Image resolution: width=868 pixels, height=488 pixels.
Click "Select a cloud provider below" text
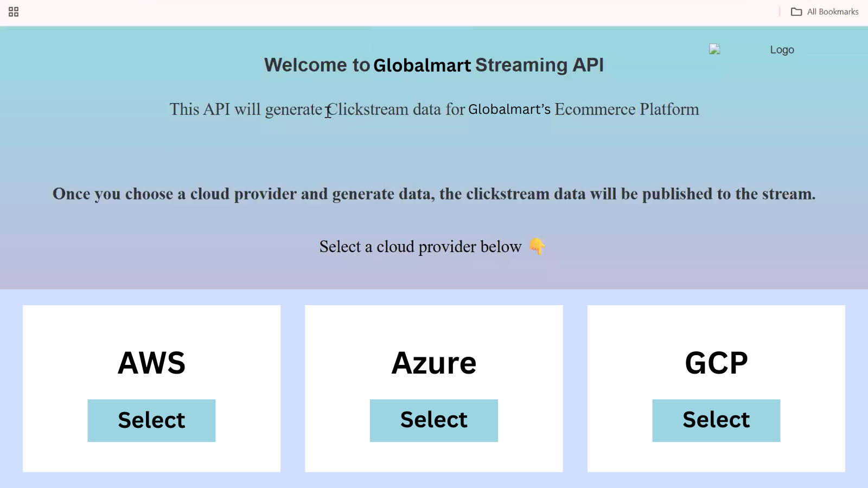click(420, 247)
